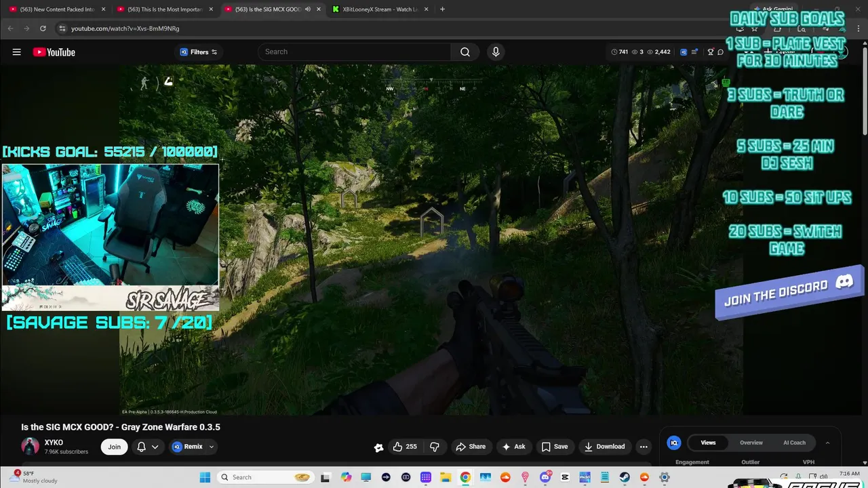The image size is (868, 488).
Task: Save the video to a playlist
Action: click(554, 447)
